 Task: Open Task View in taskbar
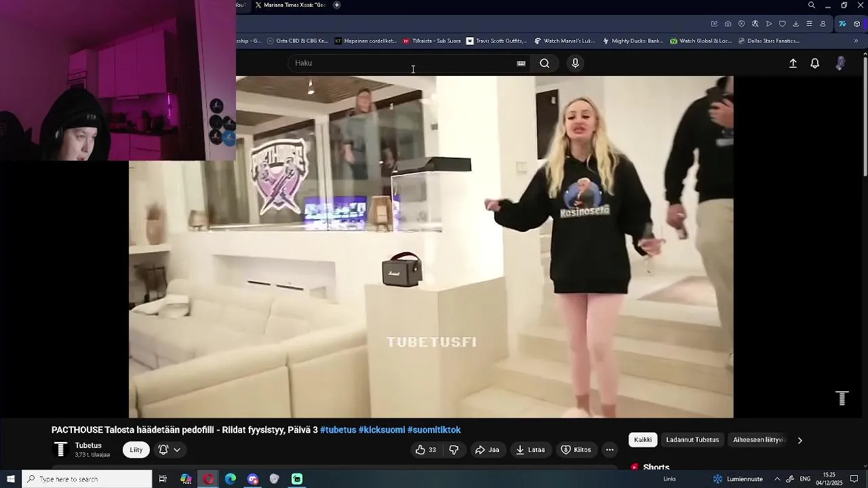pos(163,479)
